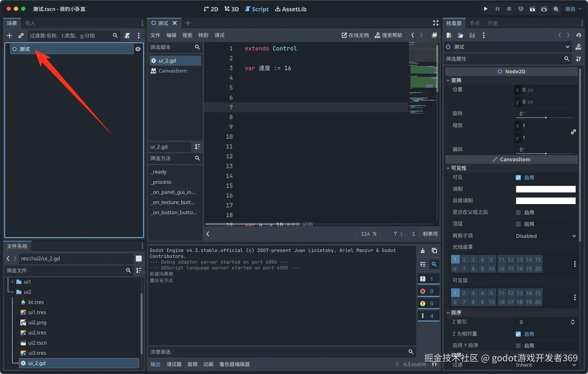This screenshot has width=588, height=374.
Task: Save the currently edited resource icon
Action: tap(472, 35)
